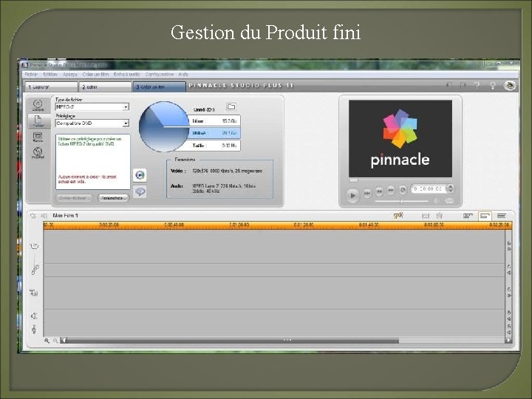The height and width of the screenshot is (399, 532).
Task: Click the light bulb tips icon
Action: click(493, 86)
